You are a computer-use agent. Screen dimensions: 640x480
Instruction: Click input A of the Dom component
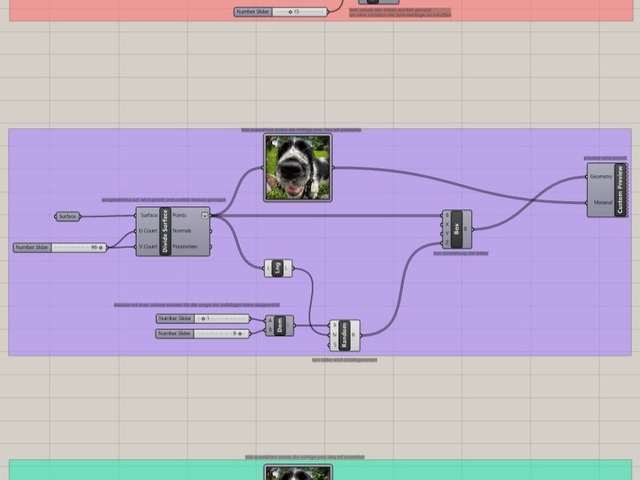pos(270,321)
